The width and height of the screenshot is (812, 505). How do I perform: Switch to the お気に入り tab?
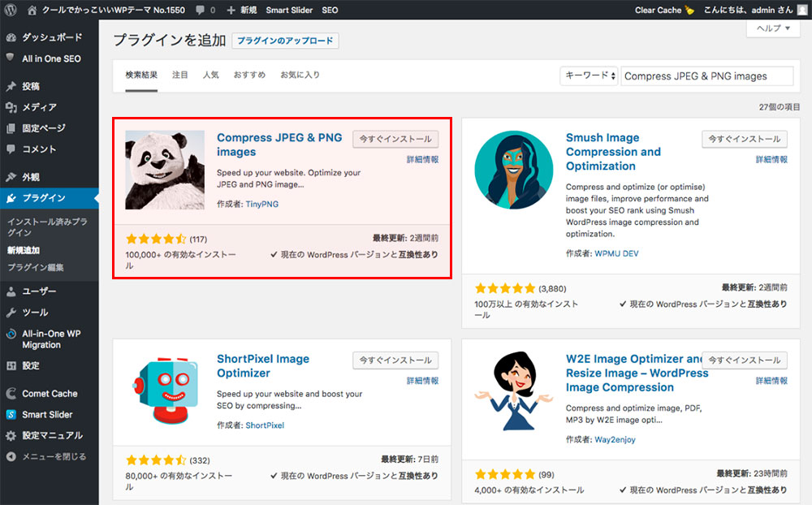point(300,76)
